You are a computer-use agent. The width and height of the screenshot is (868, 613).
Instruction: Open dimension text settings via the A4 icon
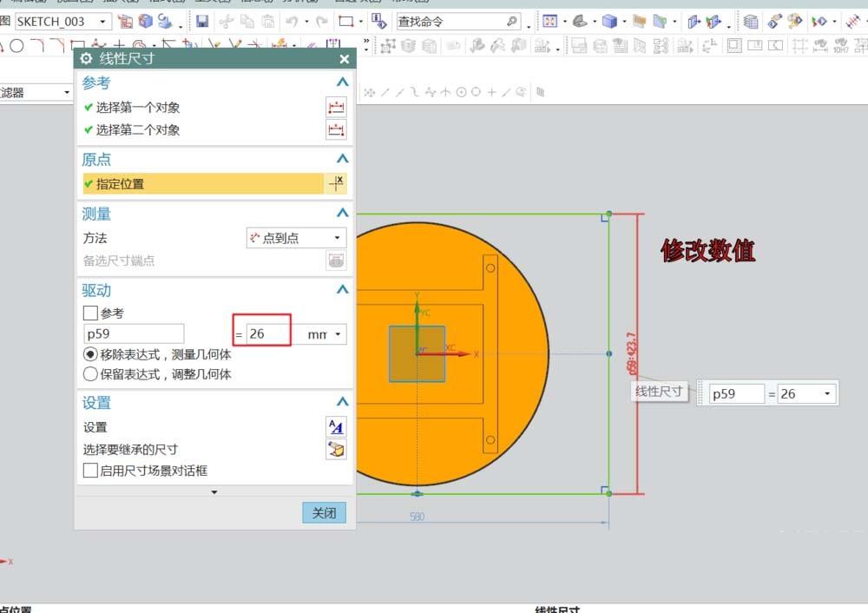pyautogui.click(x=335, y=426)
